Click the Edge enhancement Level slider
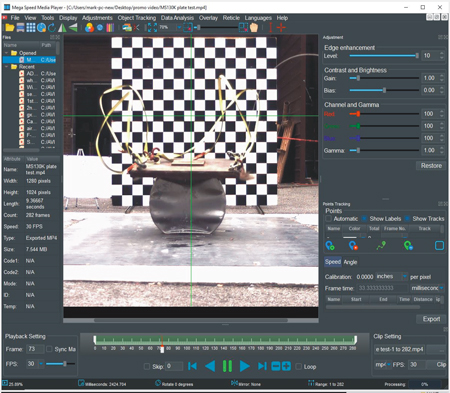Viewport: 450px width, 393px height. (384, 56)
